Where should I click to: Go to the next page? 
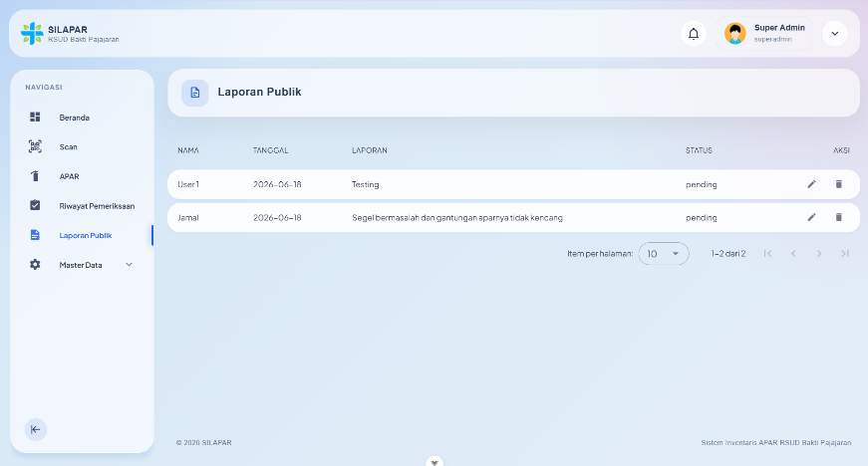point(819,253)
